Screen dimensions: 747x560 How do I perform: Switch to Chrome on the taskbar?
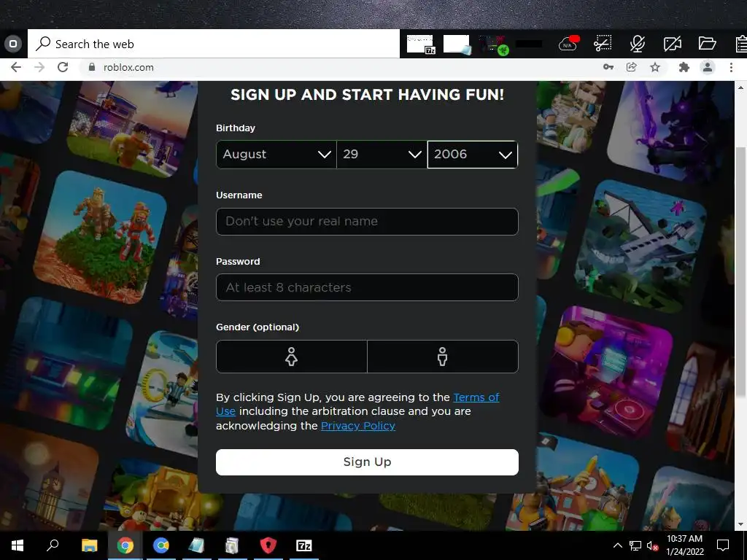coord(125,545)
